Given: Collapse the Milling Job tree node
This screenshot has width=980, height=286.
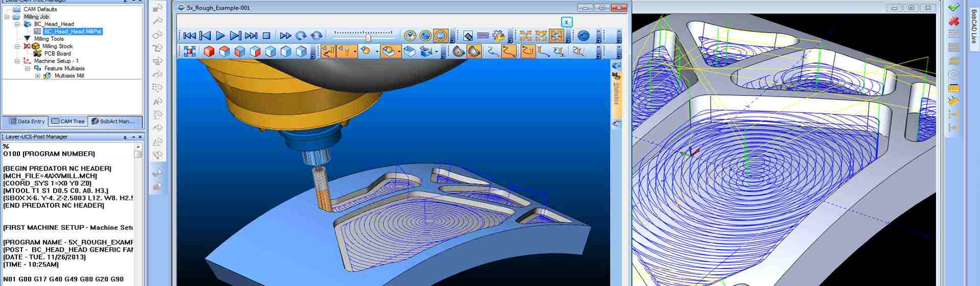Looking at the screenshot, I should coord(7,17).
